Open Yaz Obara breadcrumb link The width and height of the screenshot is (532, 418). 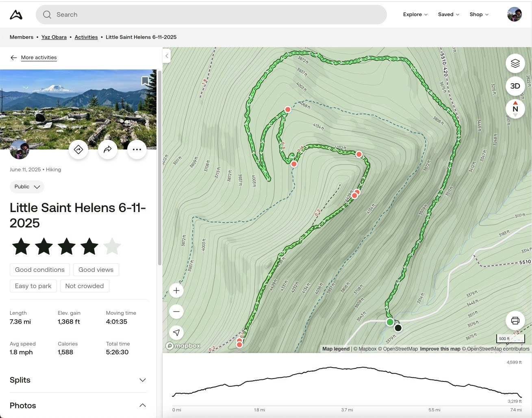[54, 37]
